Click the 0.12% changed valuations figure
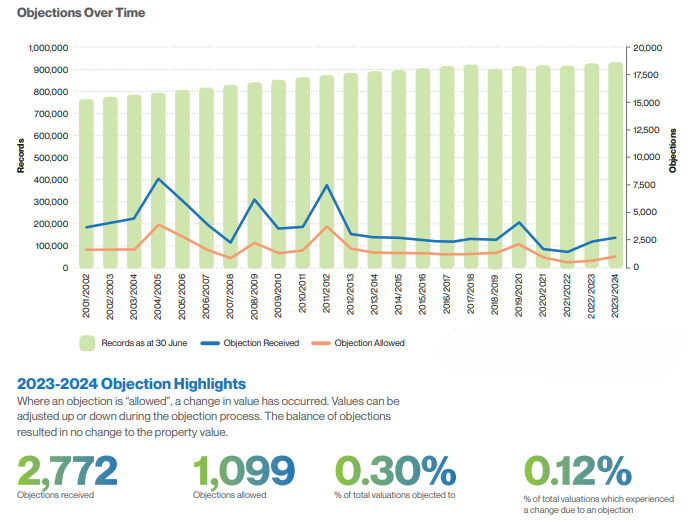 577,468
